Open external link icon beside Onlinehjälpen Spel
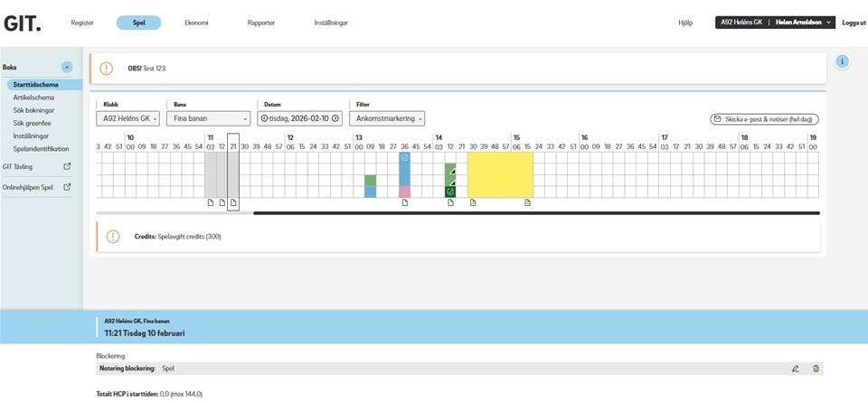This screenshot has width=868, height=403. click(x=67, y=187)
